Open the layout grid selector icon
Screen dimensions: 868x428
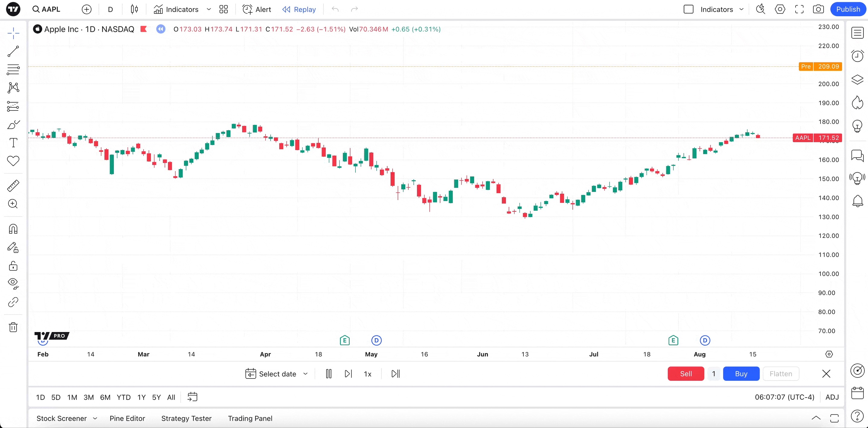[223, 9]
